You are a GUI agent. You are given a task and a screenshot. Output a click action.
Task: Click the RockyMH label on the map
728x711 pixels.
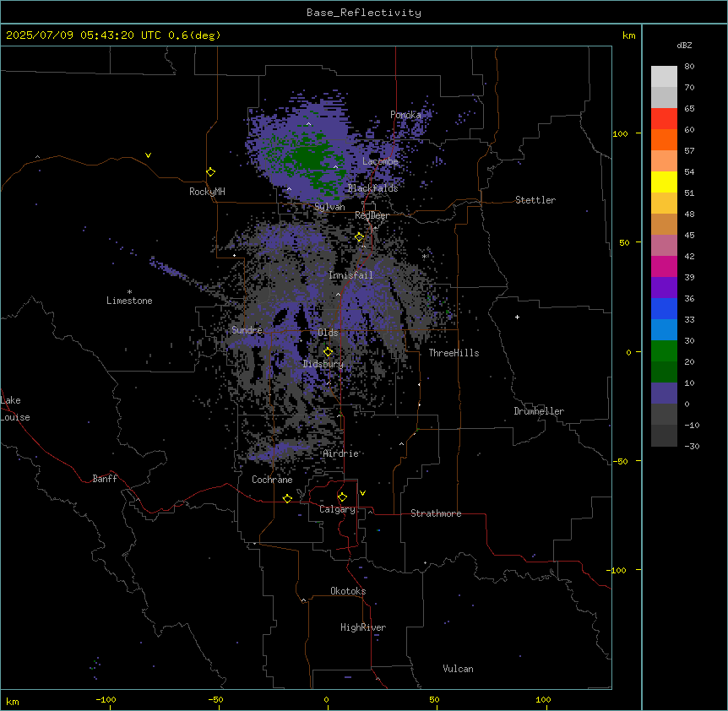tap(207, 192)
